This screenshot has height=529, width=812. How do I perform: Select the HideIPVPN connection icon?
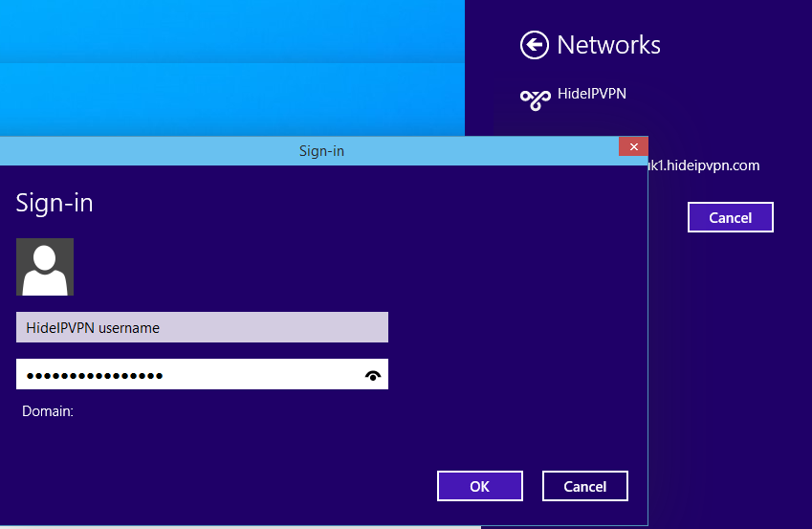tap(536, 99)
